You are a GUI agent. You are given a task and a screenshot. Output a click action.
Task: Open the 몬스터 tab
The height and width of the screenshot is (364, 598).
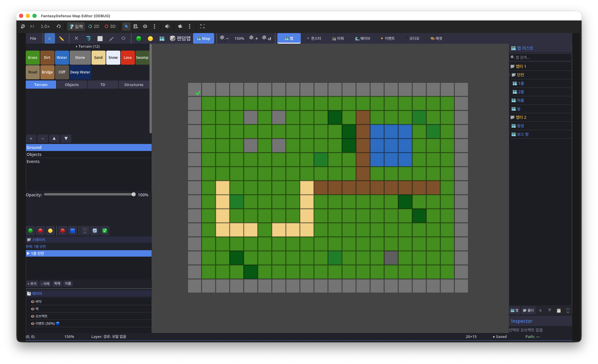point(314,38)
